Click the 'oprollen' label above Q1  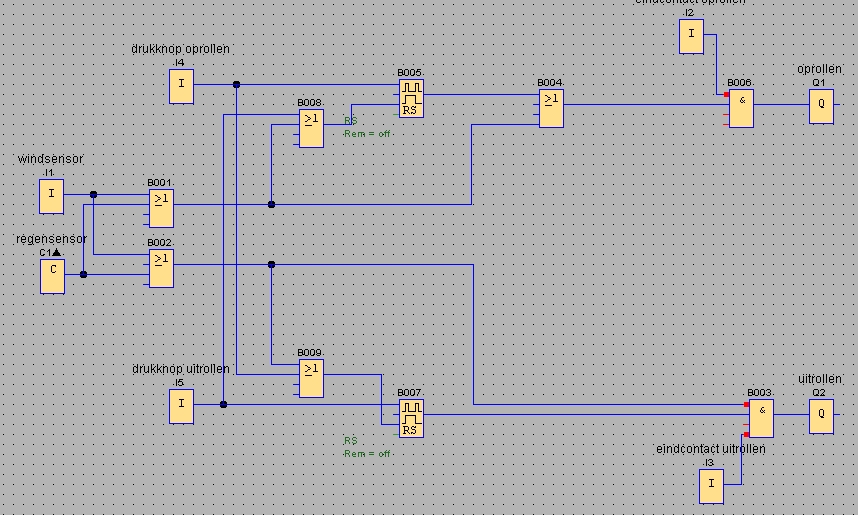(x=819, y=70)
